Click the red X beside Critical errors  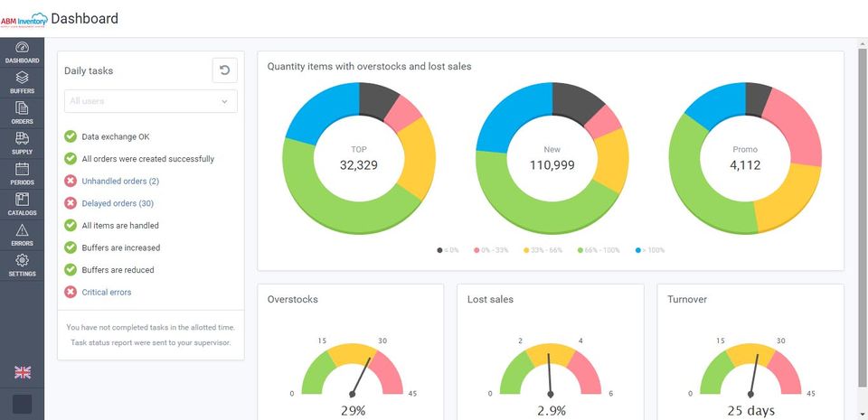pos(71,292)
